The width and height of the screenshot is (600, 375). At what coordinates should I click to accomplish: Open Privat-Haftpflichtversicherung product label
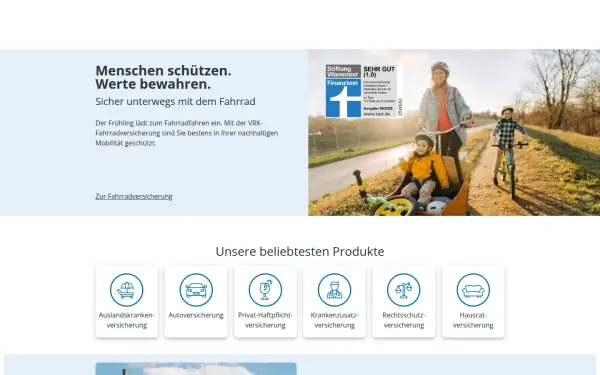tap(265, 320)
